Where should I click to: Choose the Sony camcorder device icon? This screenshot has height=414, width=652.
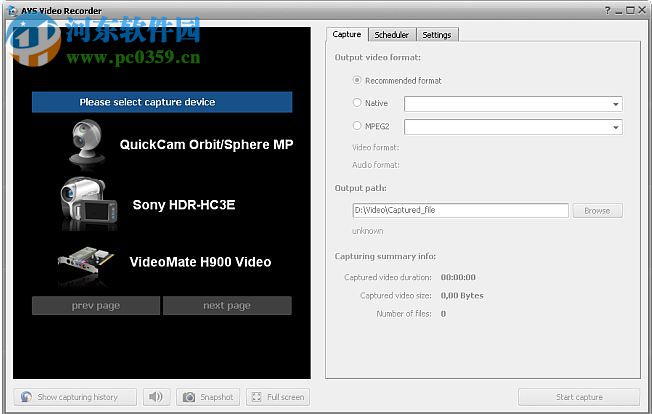(x=89, y=203)
